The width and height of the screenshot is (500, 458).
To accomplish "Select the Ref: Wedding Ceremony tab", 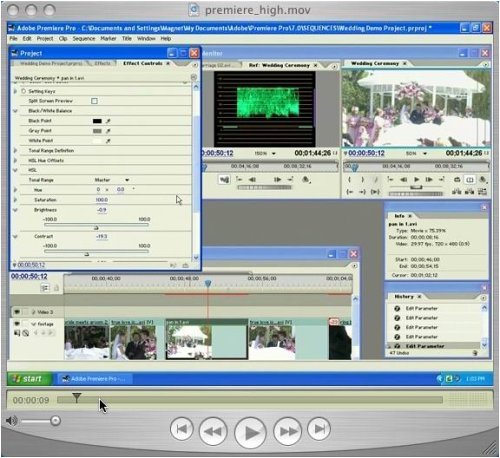I will [279, 65].
